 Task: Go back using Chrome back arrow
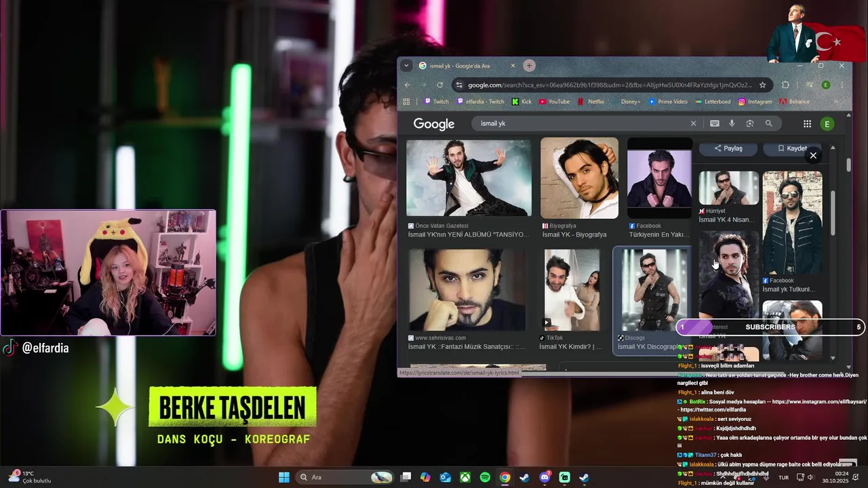point(408,85)
